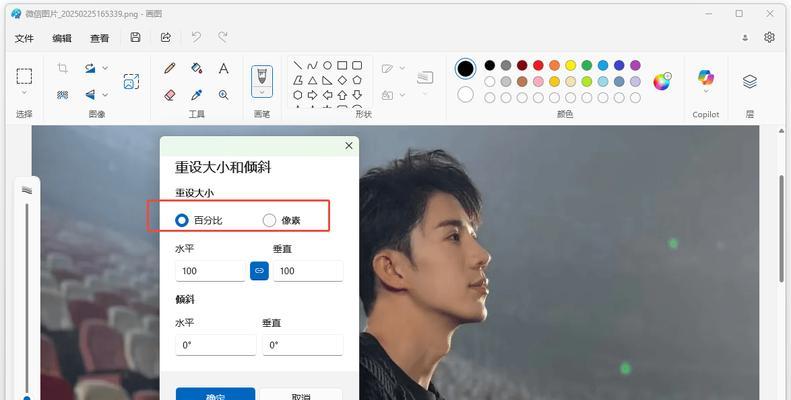
Task: Select the Pencil tool
Action: pos(170,68)
